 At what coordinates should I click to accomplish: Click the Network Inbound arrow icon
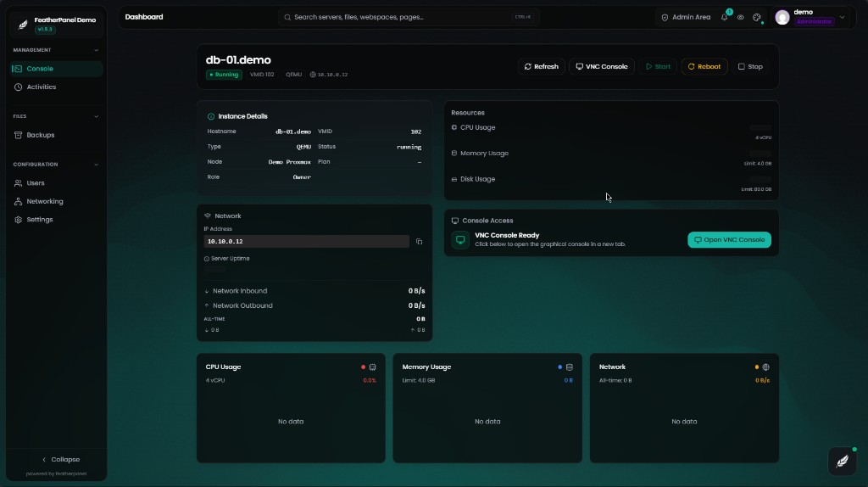[207, 291]
